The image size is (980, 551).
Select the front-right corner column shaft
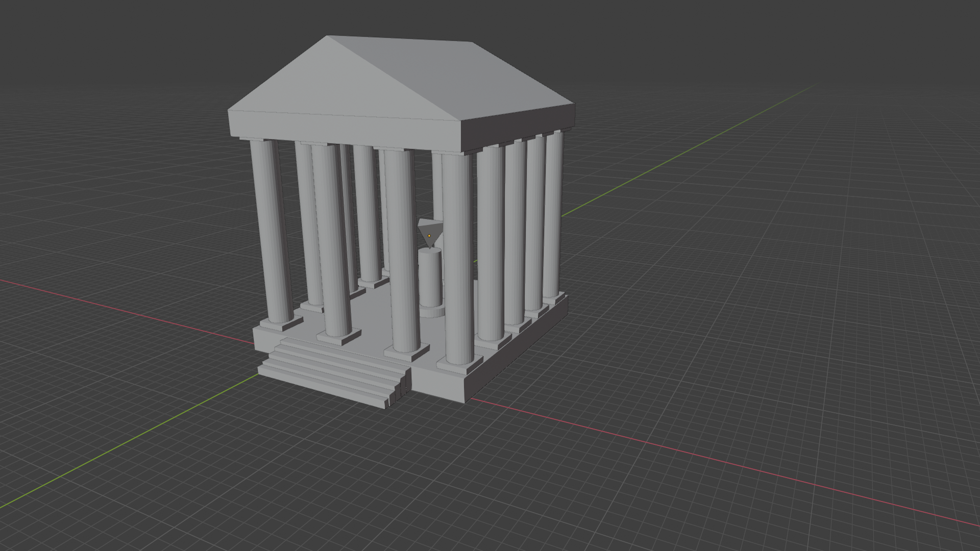click(x=458, y=255)
